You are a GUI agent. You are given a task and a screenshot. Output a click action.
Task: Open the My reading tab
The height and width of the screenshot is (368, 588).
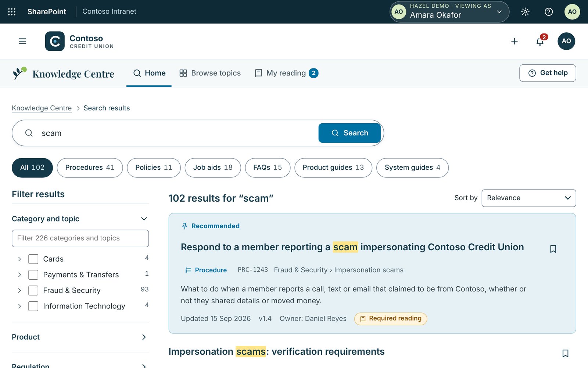tap(286, 73)
